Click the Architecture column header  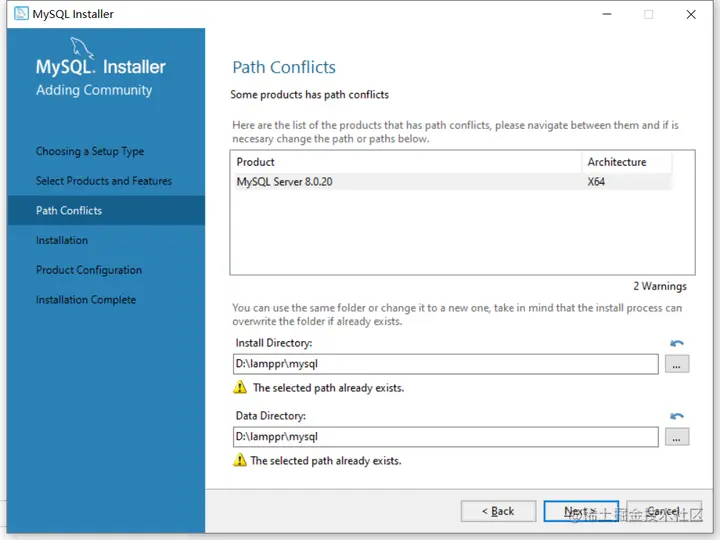click(x=627, y=162)
